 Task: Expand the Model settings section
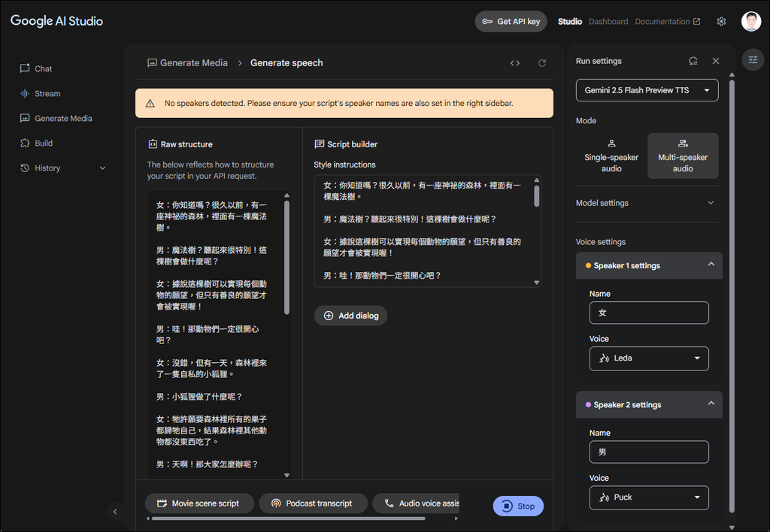(647, 203)
